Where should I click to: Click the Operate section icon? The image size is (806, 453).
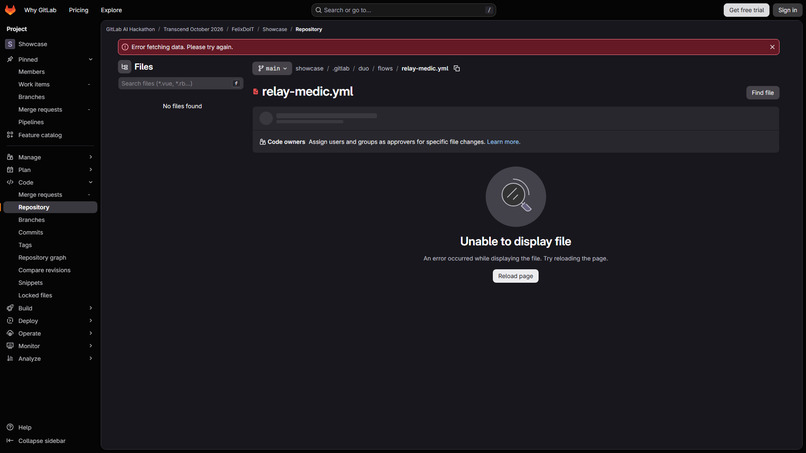(10, 334)
